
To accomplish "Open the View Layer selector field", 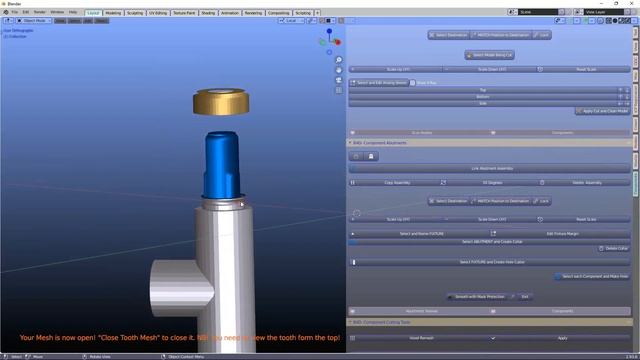I will pos(603,12).
